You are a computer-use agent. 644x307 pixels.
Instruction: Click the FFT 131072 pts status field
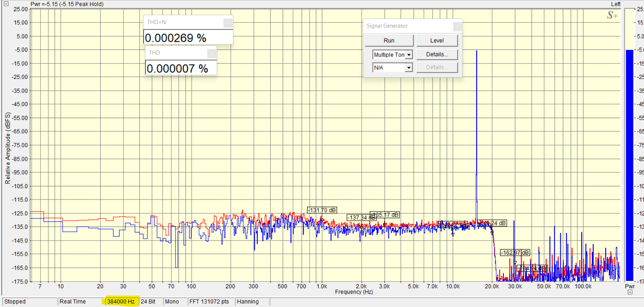(209, 301)
